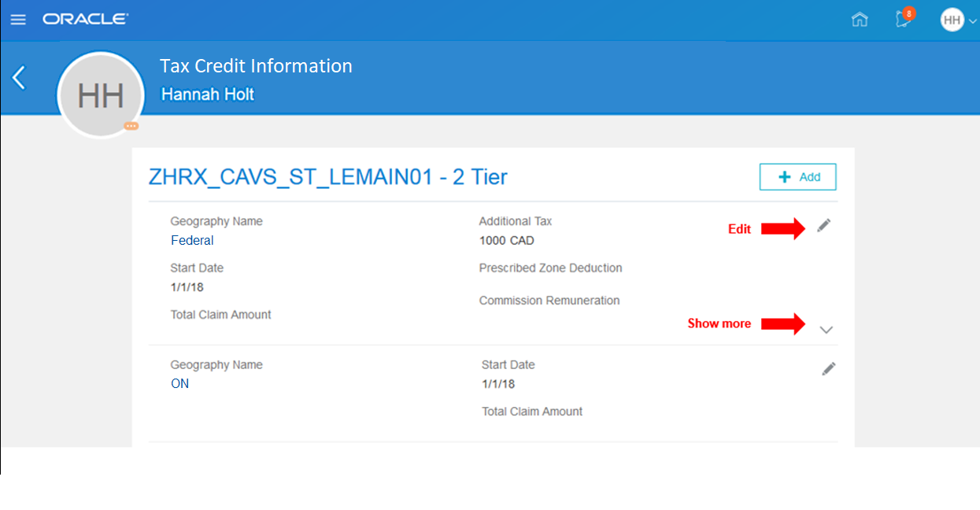Click the Tax Credit Information title
Viewport: 980px width, 510px height.
[256, 66]
